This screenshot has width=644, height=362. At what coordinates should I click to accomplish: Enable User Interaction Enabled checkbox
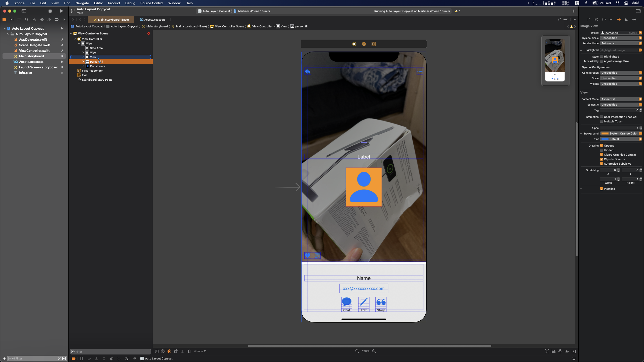point(601,117)
